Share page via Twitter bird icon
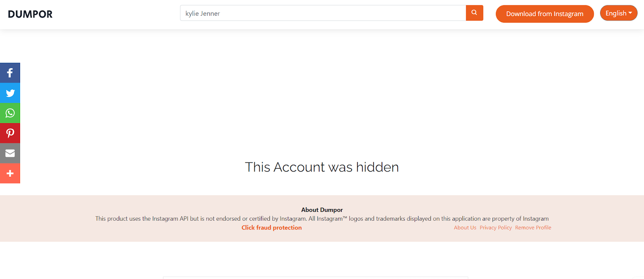This screenshot has height=279, width=644. click(10, 93)
